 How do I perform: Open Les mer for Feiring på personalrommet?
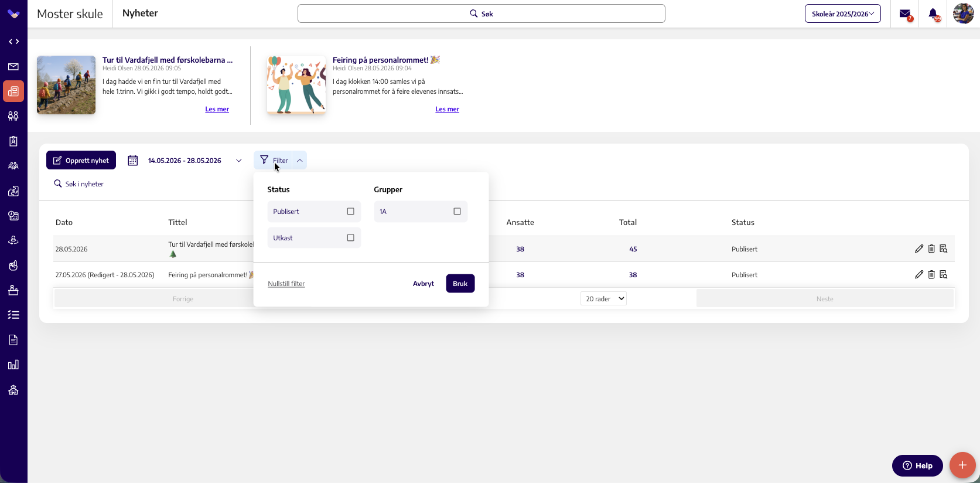pos(448,109)
